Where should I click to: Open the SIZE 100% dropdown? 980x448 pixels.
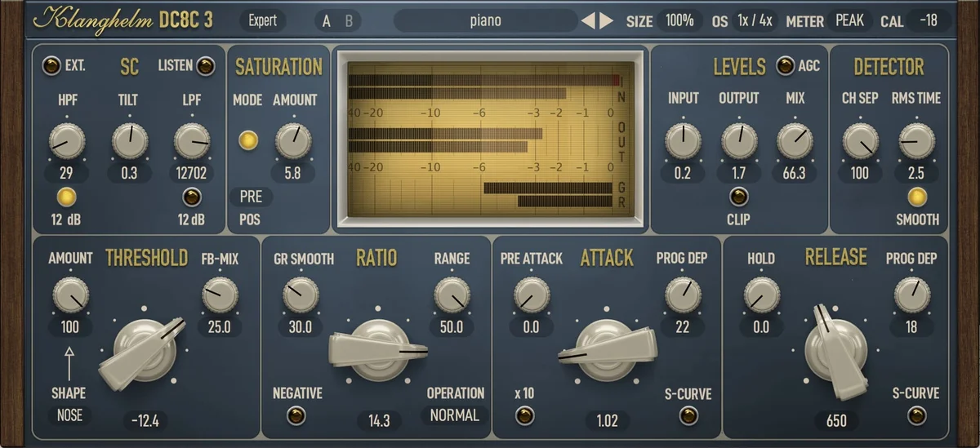click(679, 20)
